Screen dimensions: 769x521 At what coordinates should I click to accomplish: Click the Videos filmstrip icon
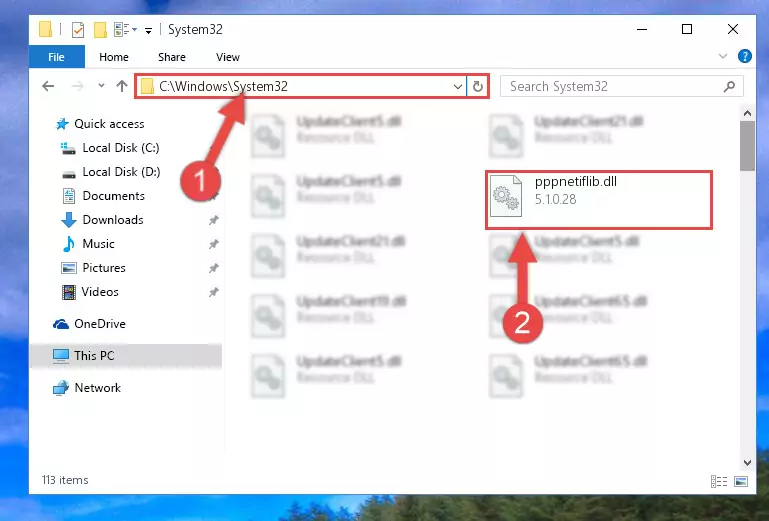click(69, 292)
